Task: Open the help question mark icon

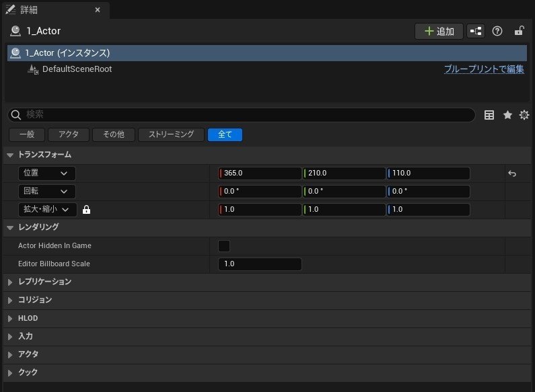Action: (497, 31)
